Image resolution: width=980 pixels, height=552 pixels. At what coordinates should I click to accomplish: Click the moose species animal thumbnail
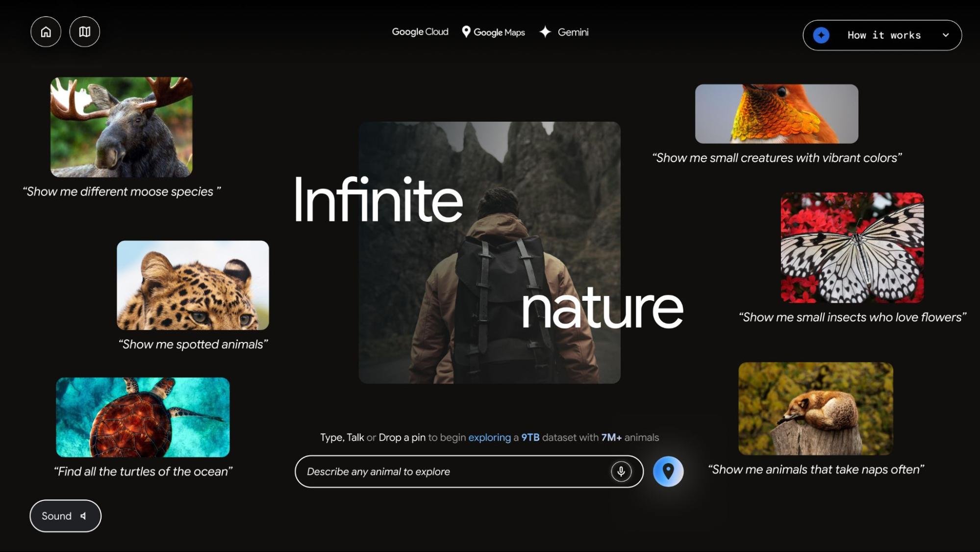click(121, 127)
